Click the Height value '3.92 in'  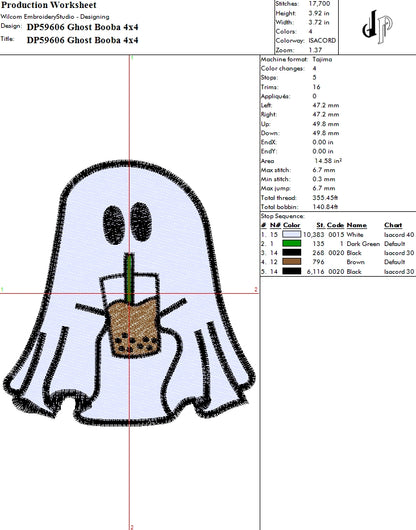point(319,13)
